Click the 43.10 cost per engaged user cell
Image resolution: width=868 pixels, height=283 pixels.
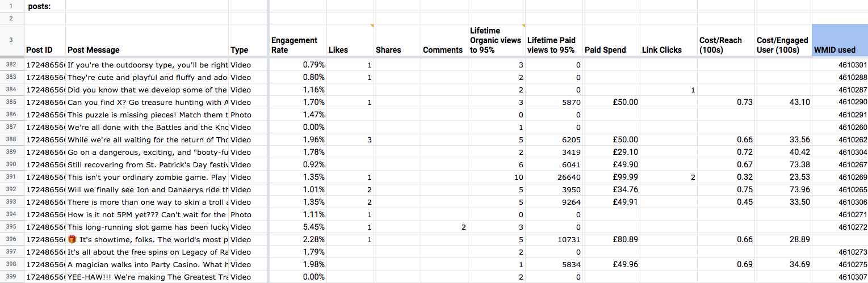[x=783, y=103]
